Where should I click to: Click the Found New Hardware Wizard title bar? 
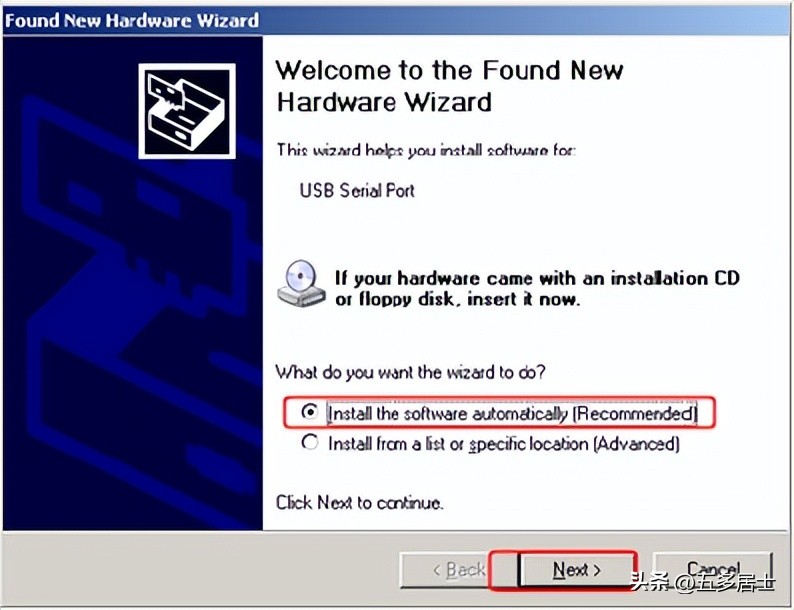coord(397,20)
